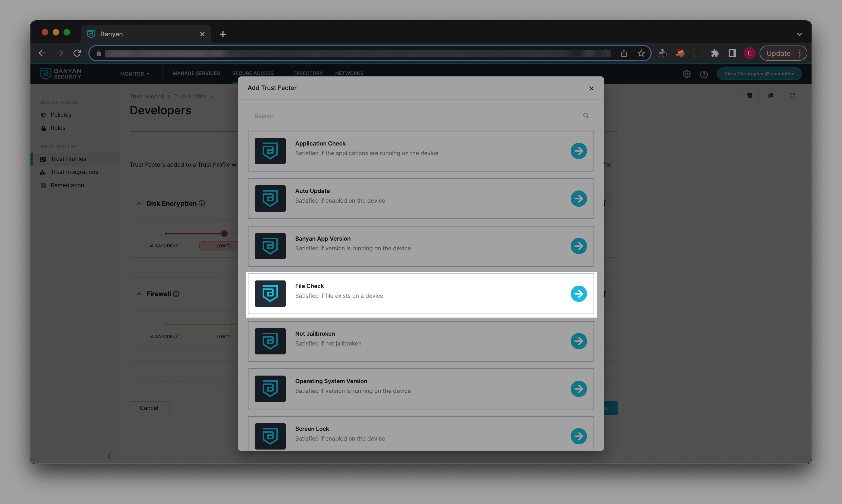This screenshot has height=504, width=842.
Task: Click the Auto Update arrow icon
Action: [579, 198]
